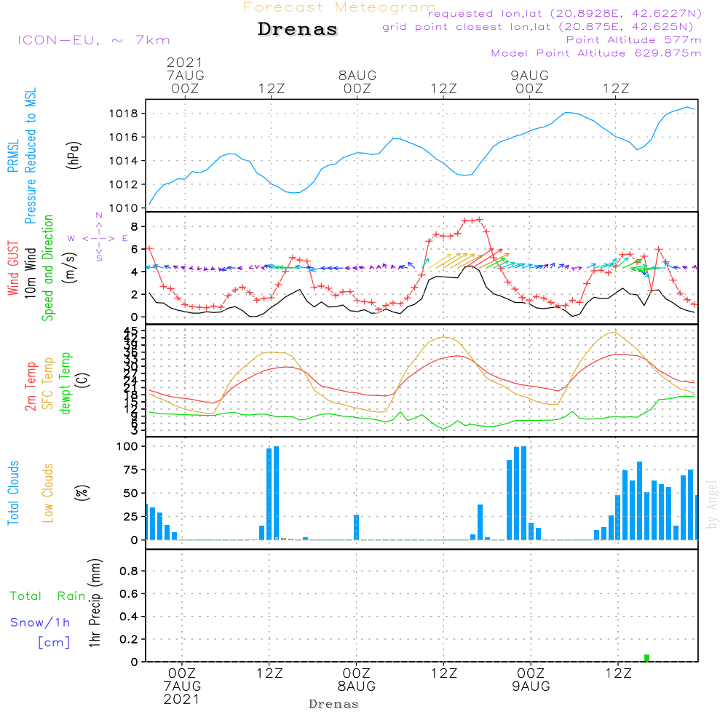Click the bold Drenas title at top
728x728 pixels.
tap(298, 30)
